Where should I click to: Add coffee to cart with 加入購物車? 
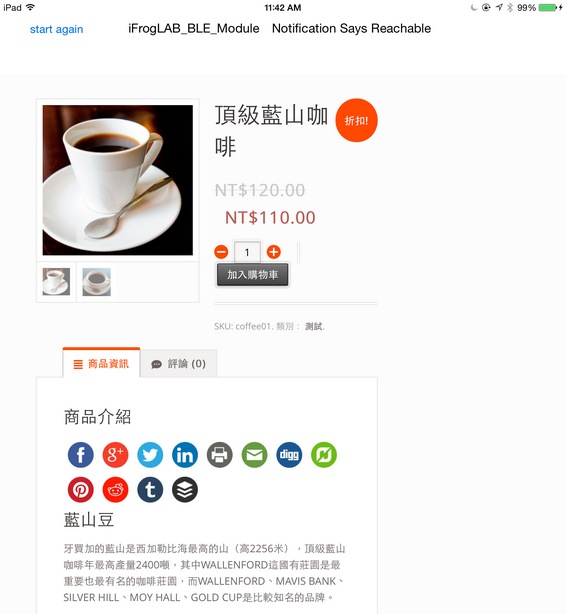tap(253, 274)
